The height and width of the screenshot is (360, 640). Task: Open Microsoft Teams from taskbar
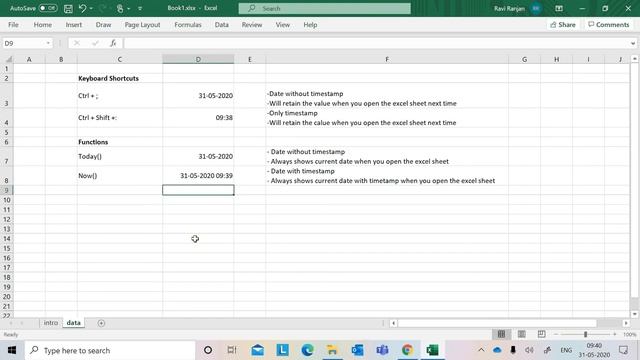pos(382,350)
